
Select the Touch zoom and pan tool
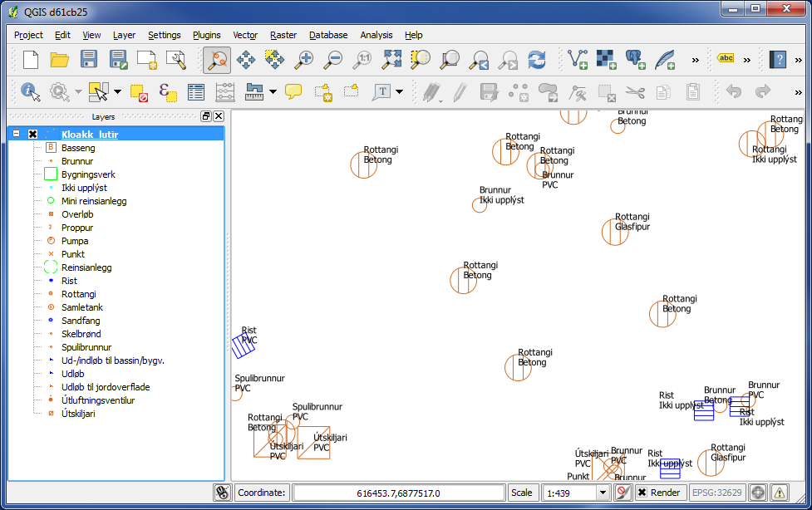(x=216, y=60)
